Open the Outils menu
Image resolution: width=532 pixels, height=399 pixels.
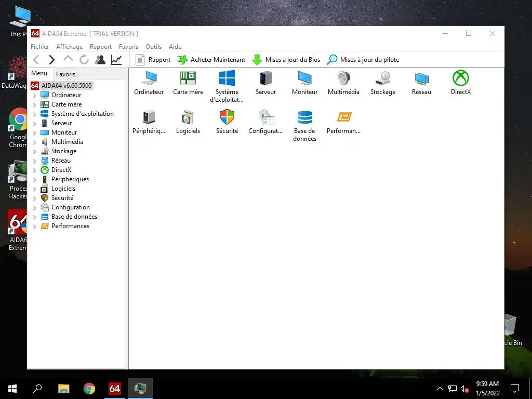pos(153,46)
